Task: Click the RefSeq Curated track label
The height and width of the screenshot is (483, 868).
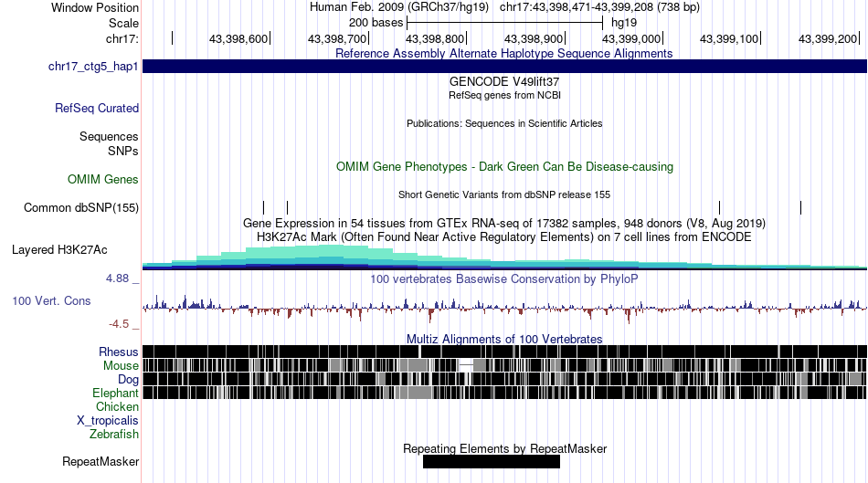Action: click(96, 108)
